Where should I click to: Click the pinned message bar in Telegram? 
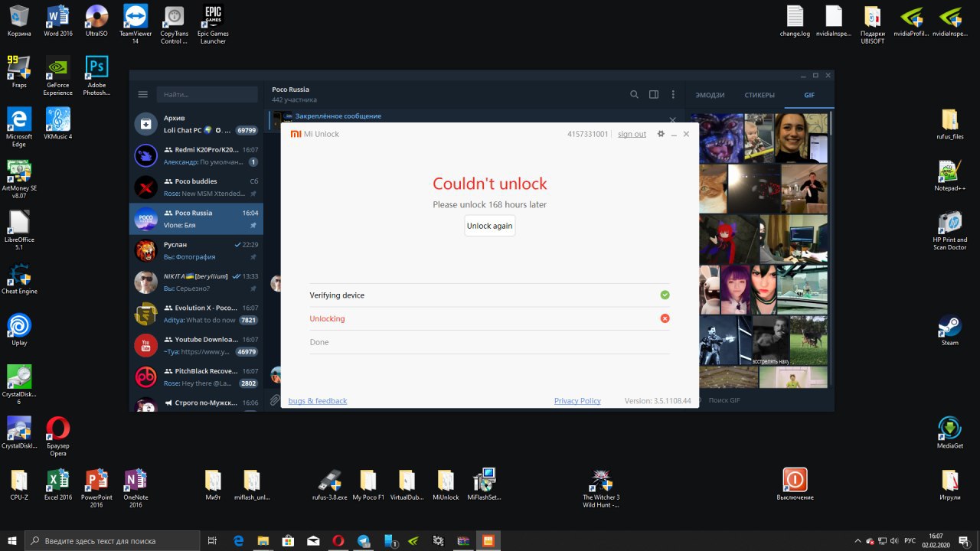click(x=473, y=117)
